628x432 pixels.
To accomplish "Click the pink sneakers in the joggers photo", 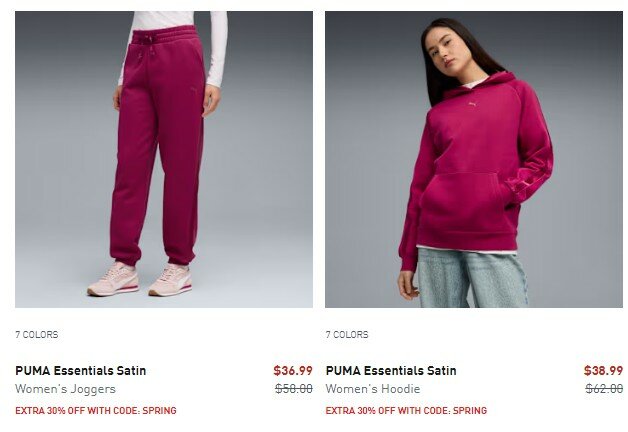I will coord(139,279).
